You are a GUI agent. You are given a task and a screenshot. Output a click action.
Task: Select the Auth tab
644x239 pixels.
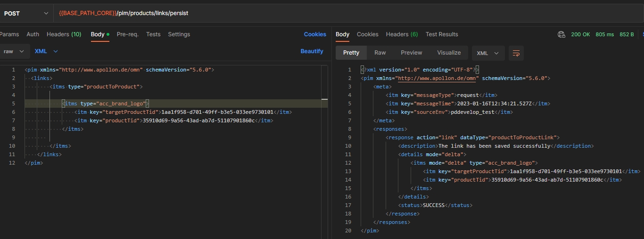click(x=33, y=34)
